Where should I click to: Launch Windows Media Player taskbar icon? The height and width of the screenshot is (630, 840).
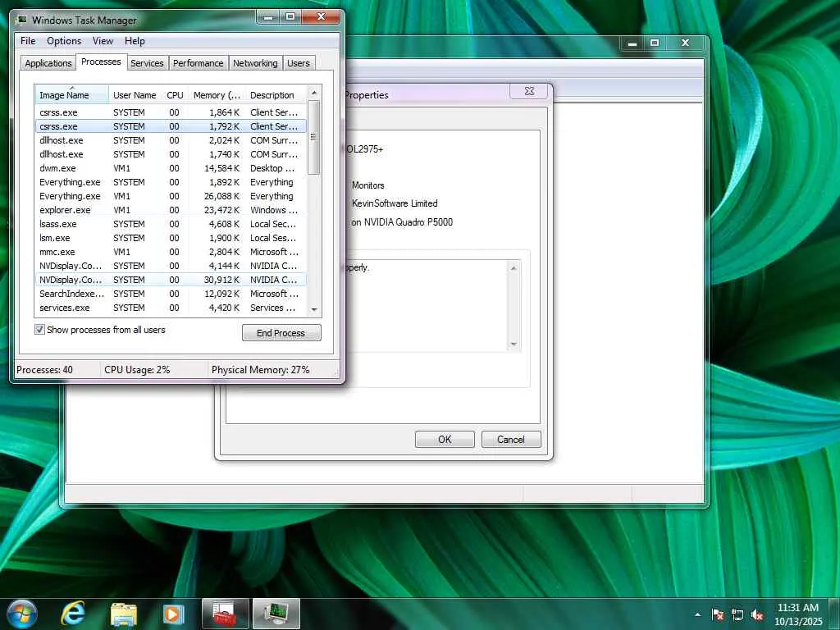[173, 614]
